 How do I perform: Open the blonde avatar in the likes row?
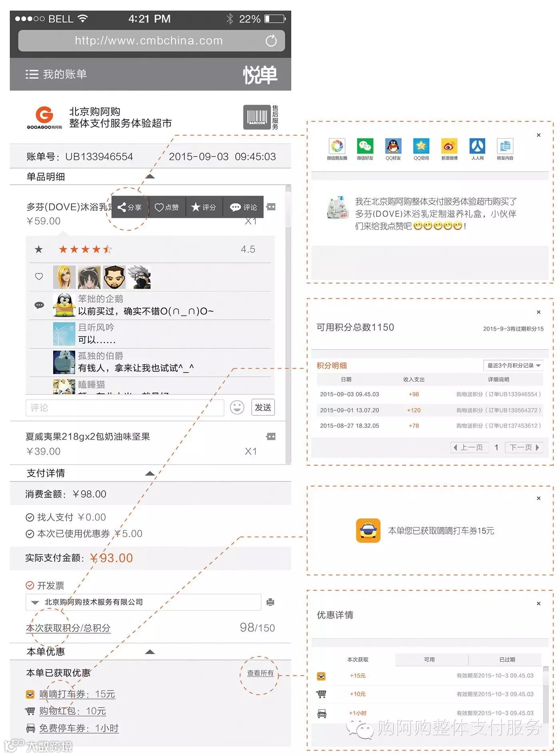point(64,277)
